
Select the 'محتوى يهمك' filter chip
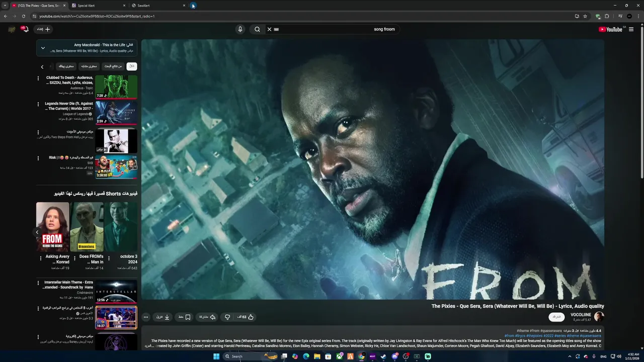click(66, 66)
